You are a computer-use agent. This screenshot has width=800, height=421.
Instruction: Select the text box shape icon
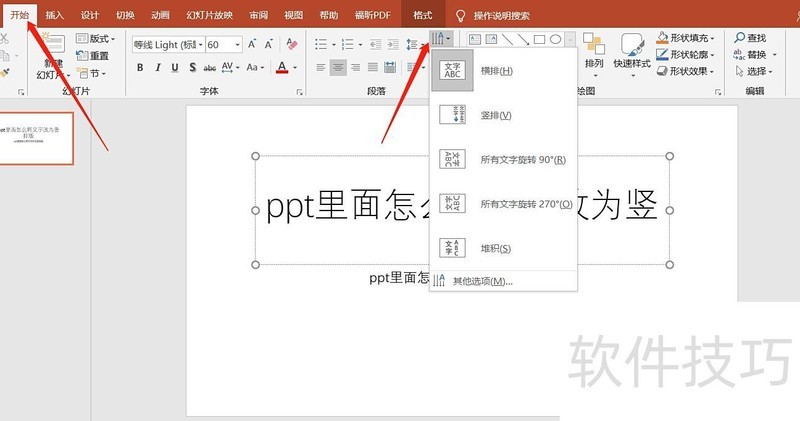click(474, 39)
